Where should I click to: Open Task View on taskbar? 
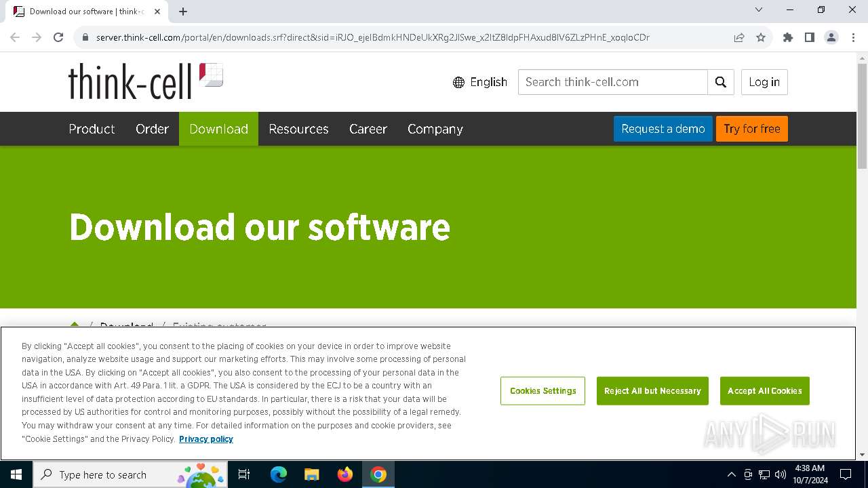tap(245, 474)
